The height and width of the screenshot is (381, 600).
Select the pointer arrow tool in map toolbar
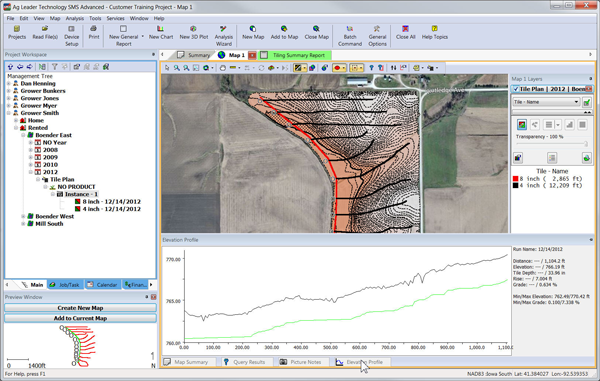click(167, 68)
